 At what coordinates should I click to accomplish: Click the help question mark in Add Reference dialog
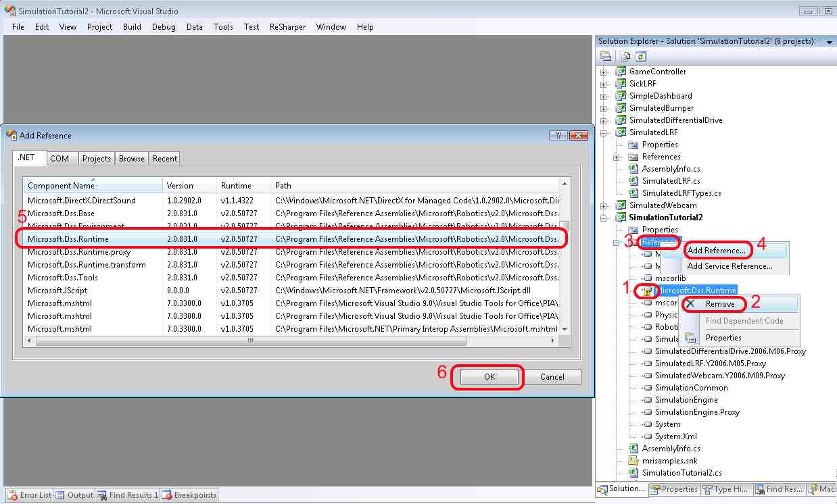coord(558,136)
